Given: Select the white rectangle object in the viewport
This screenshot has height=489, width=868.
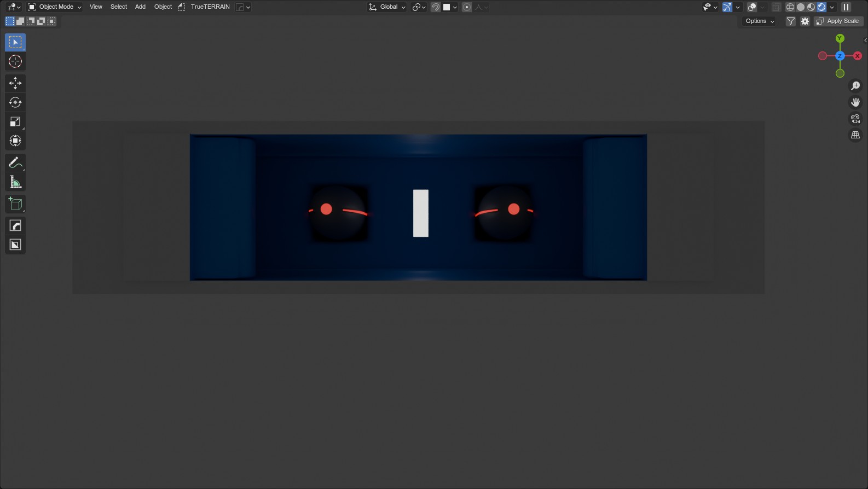Looking at the screenshot, I should tap(421, 213).
